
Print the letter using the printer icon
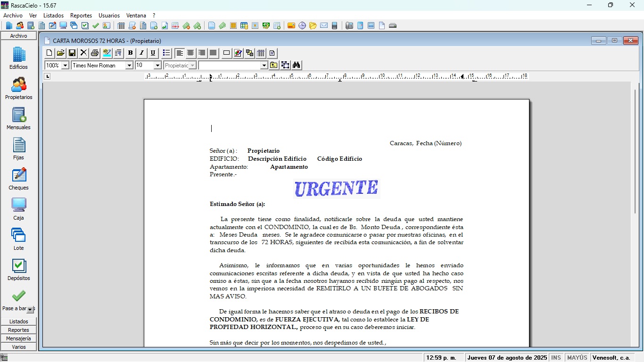(95, 53)
